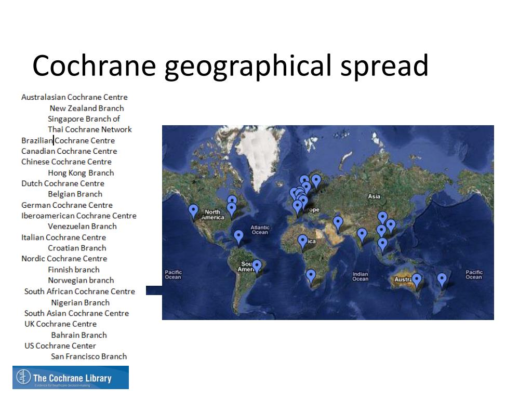532x399 pixels.
Task: Click the Iberoamerican Cochrane Centre entry
Action: click(79, 216)
